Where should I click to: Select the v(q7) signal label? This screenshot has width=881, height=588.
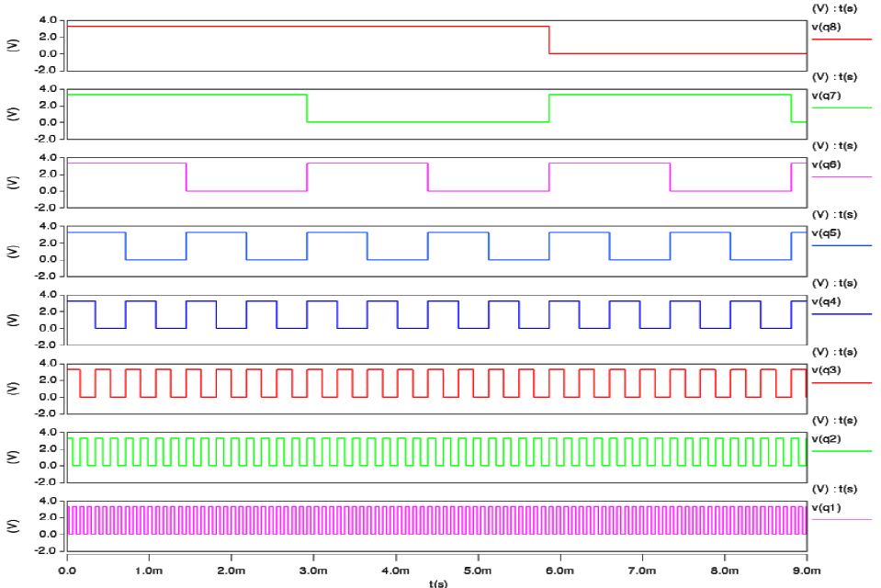pos(826,96)
